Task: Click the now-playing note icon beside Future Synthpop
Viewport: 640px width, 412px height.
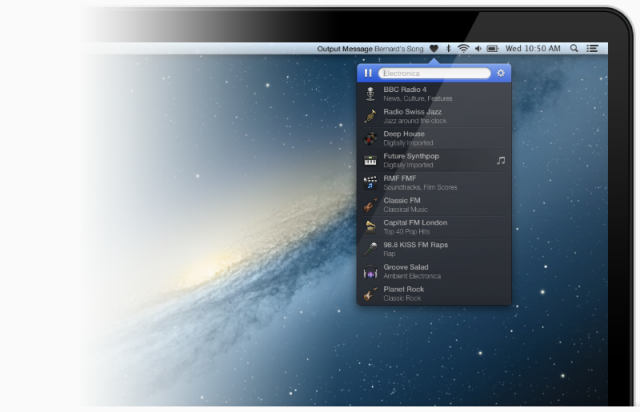Action: (x=501, y=160)
